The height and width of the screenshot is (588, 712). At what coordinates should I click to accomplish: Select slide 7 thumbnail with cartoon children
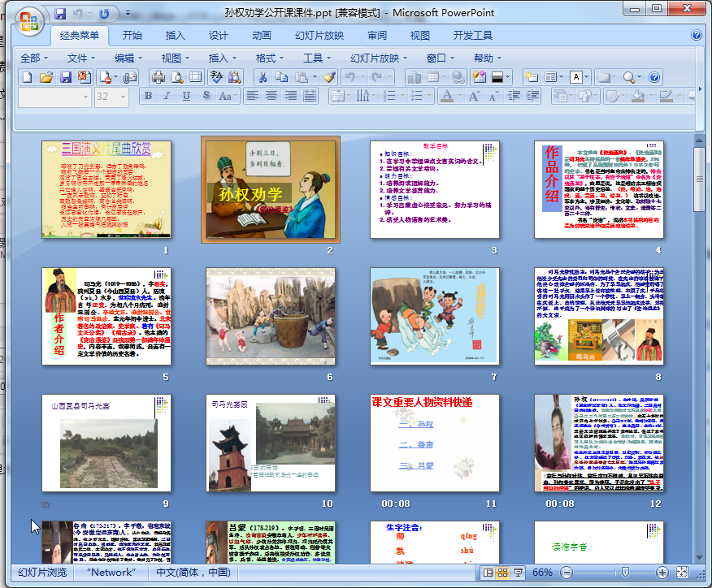pos(435,316)
